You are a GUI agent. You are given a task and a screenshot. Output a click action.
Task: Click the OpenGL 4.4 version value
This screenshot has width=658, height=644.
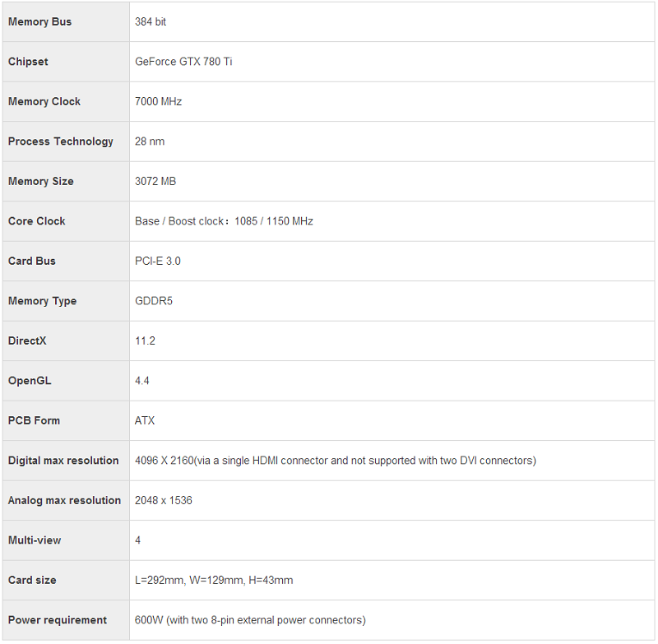coord(142,381)
